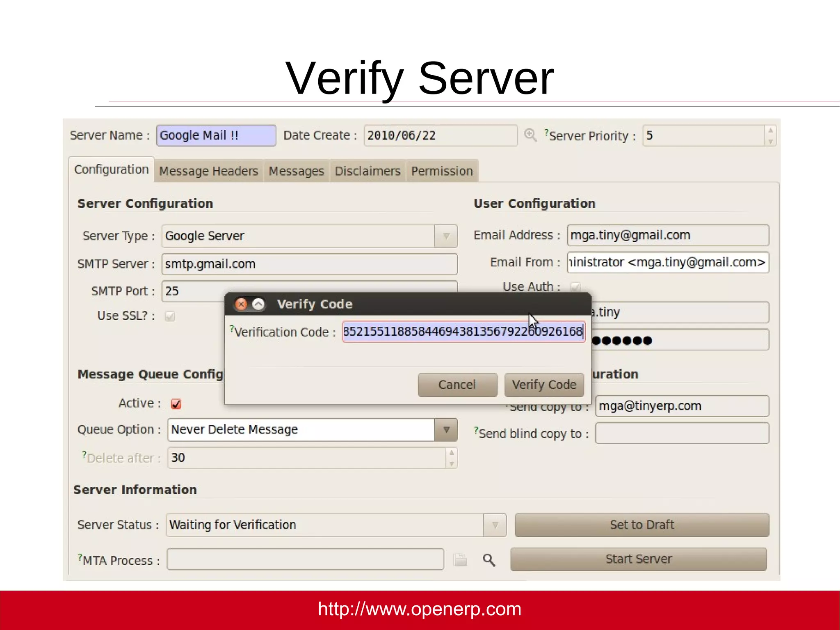Click the MTA Process field
Image resolution: width=840 pixels, height=630 pixels.
tap(306, 559)
